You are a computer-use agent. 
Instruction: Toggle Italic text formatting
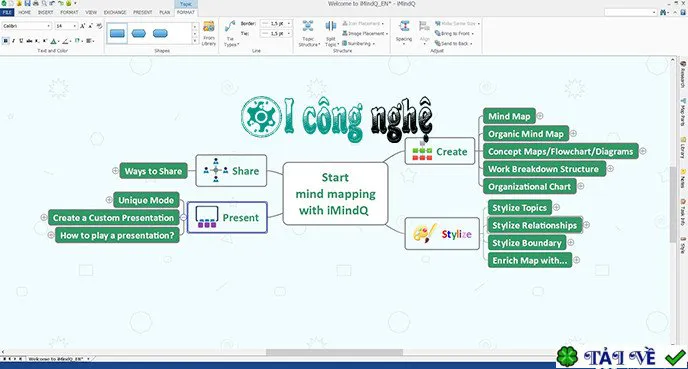[14, 41]
